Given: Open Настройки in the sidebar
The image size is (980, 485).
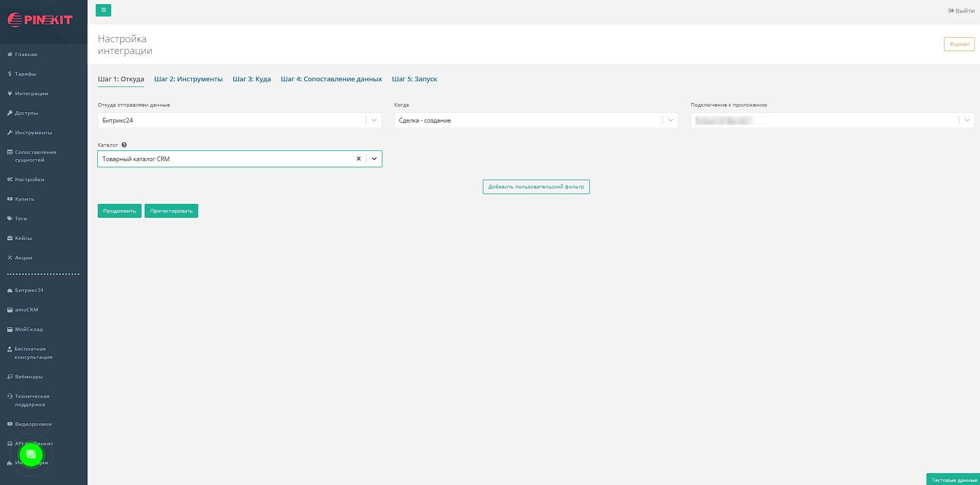Looking at the screenshot, I should (29, 180).
